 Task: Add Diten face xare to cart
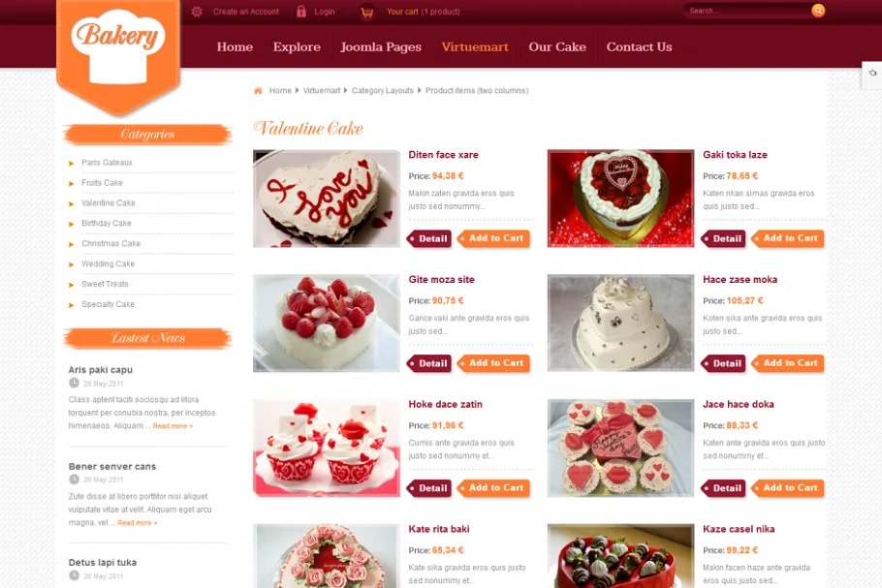click(x=494, y=238)
